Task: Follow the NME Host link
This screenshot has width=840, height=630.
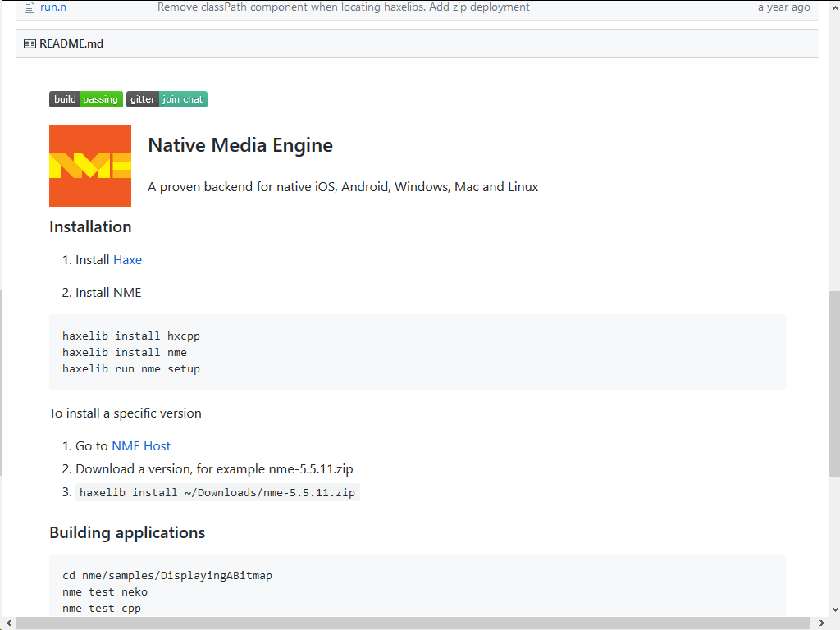Action: [141, 446]
